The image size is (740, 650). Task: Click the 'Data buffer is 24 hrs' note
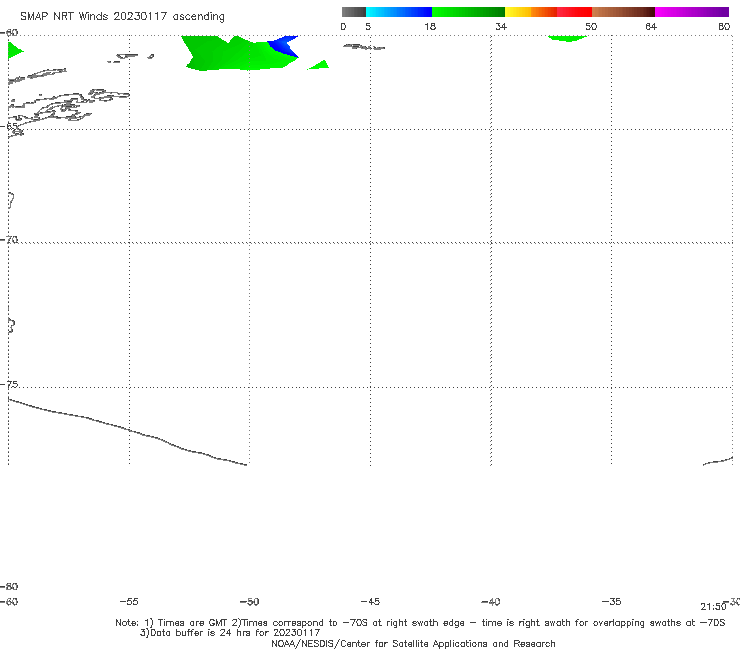tap(230, 633)
